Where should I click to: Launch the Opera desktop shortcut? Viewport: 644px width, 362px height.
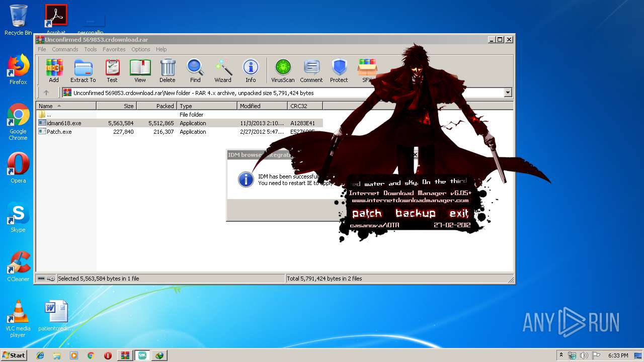[18, 168]
